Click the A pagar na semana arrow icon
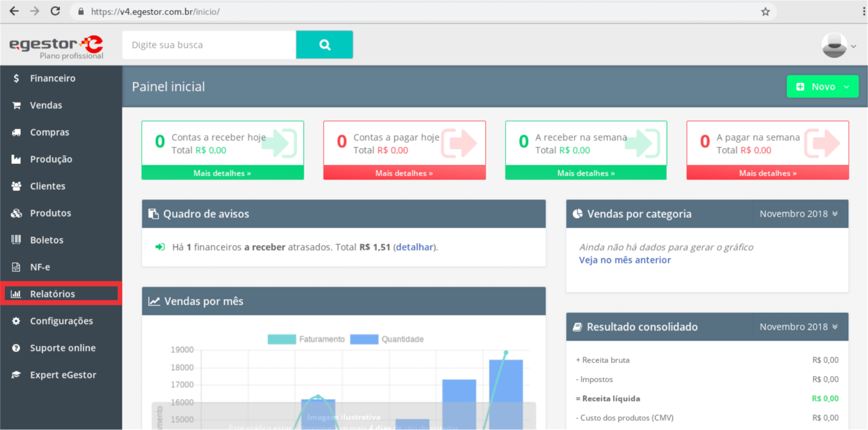868x430 pixels. coord(822,143)
